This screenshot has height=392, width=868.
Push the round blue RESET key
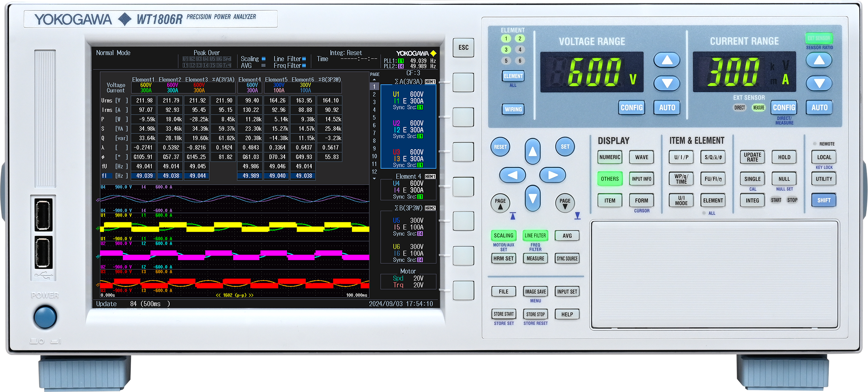point(500,147)
